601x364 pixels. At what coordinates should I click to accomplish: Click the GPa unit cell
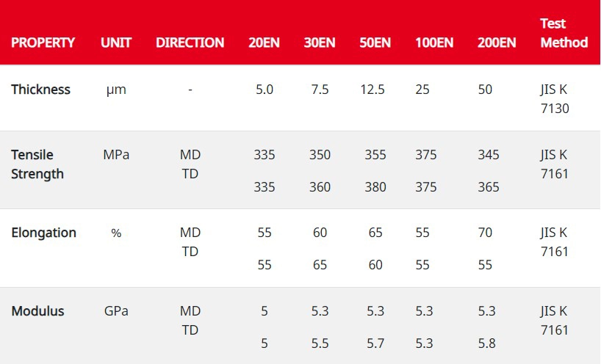coord(116,311)
